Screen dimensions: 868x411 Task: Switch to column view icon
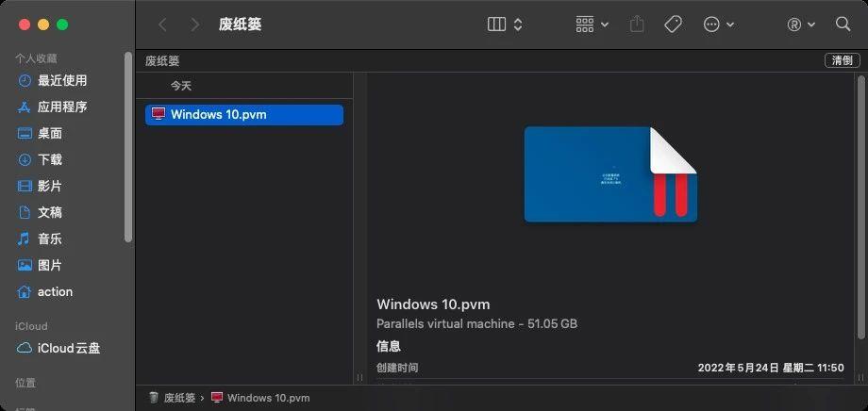coord(496,25)
